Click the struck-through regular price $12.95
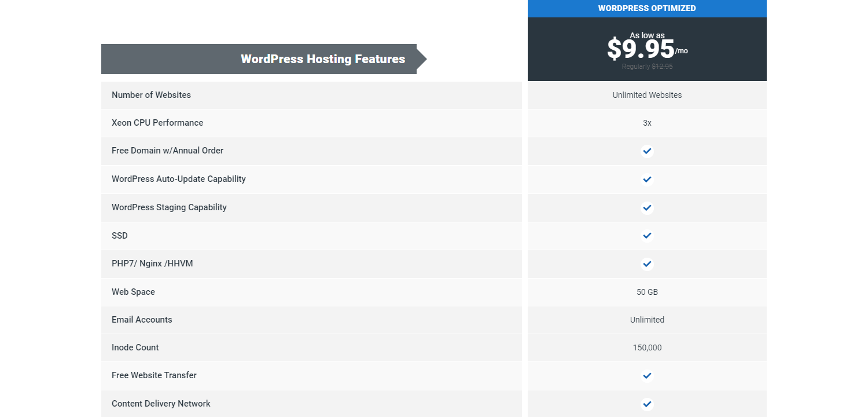Screen dimensions: 868x417 (662, 67)
